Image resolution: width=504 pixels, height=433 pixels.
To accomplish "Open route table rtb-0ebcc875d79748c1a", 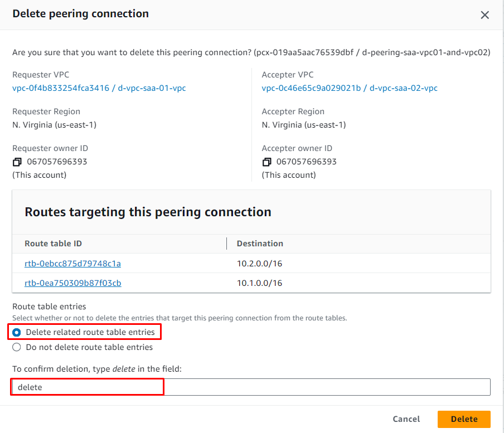I will pos(72,263).
